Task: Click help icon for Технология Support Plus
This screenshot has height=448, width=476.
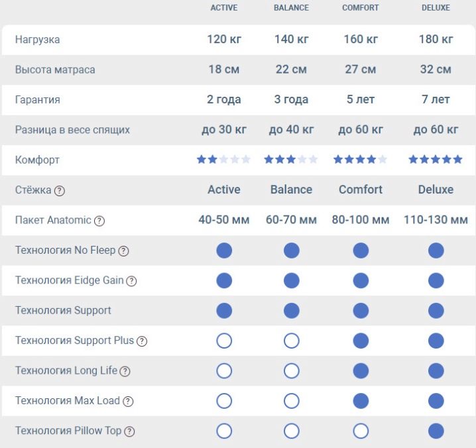Action: pyautogui.click(x=142, y=341)
